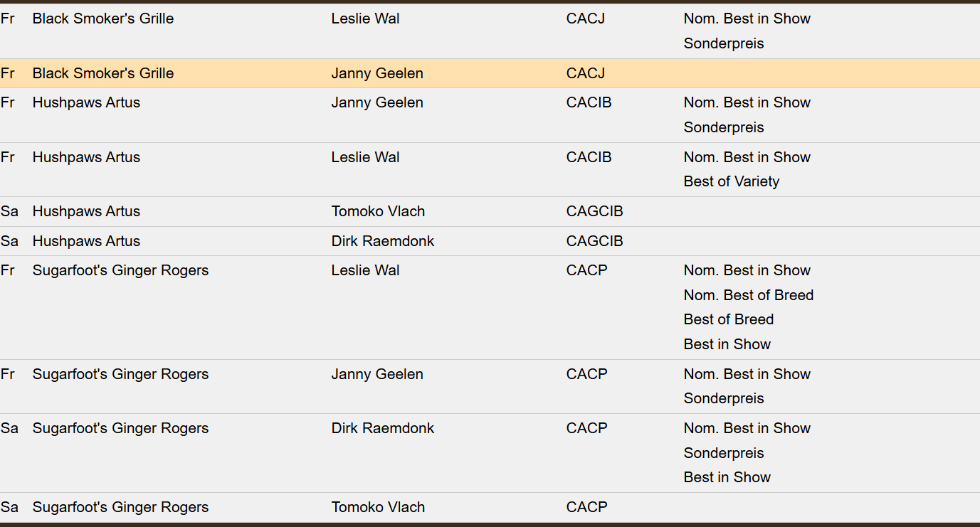Click Sonderpreis in the first Black Smoker's row

point(723,43)
